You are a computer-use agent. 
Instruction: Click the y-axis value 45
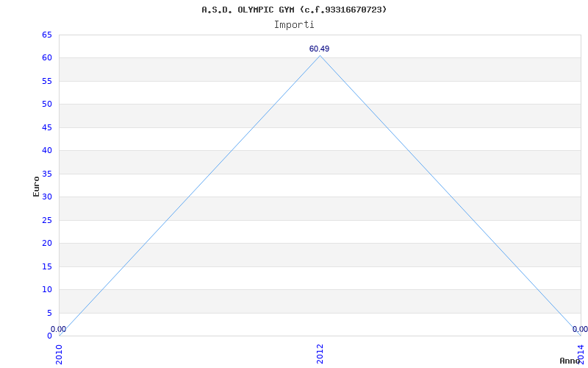point(47,127)
